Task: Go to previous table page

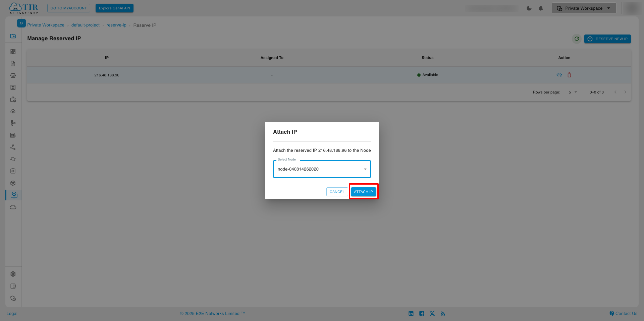Action: [x=615, y=92]
